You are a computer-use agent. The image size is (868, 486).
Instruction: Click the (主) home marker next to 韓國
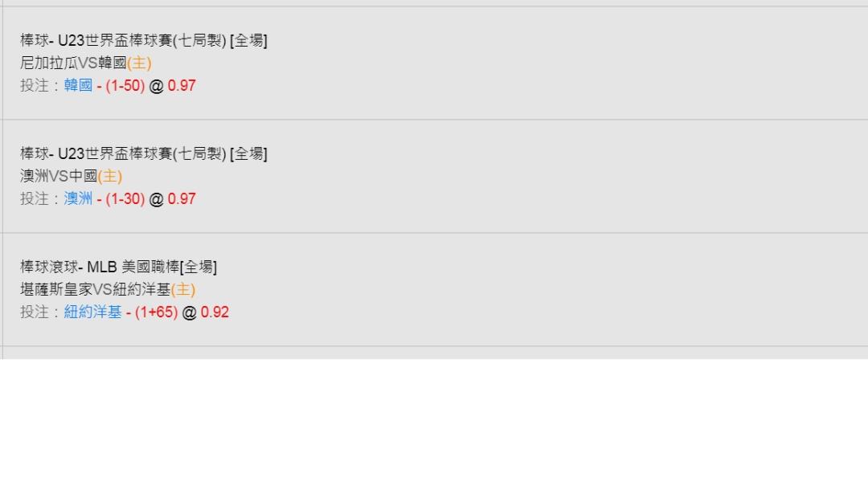(140, 63)
